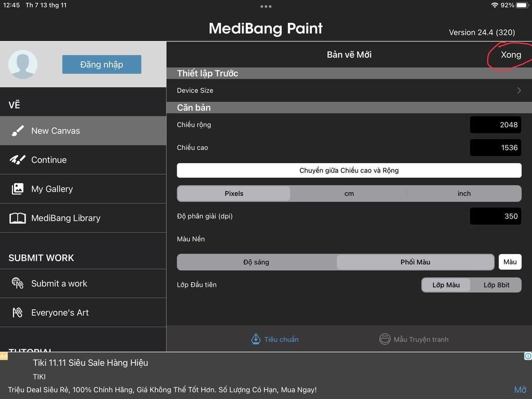Image resolution: width=532 pixels, height=399 pixels.
Task: Click the Đăng nhập login button
Action: 102,64
